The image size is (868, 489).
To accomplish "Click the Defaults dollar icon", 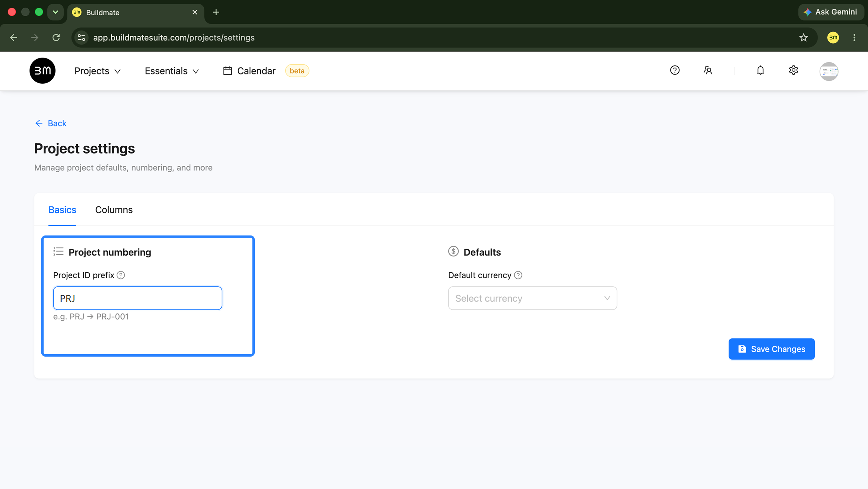I will click(453, 251).
